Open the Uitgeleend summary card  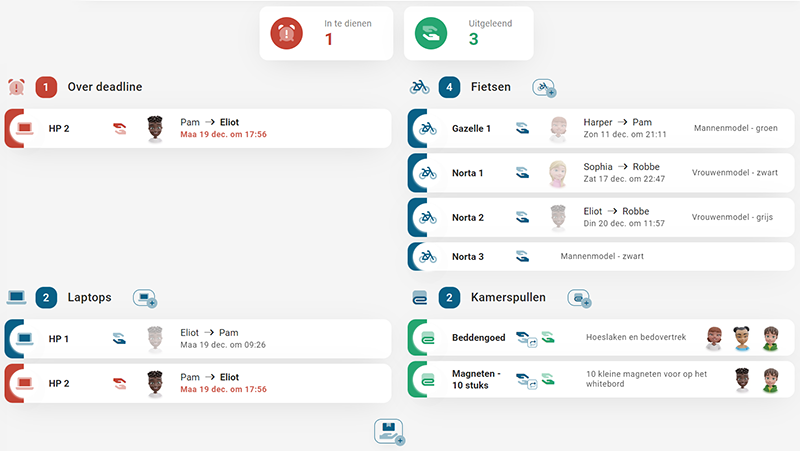click(468, 33)
